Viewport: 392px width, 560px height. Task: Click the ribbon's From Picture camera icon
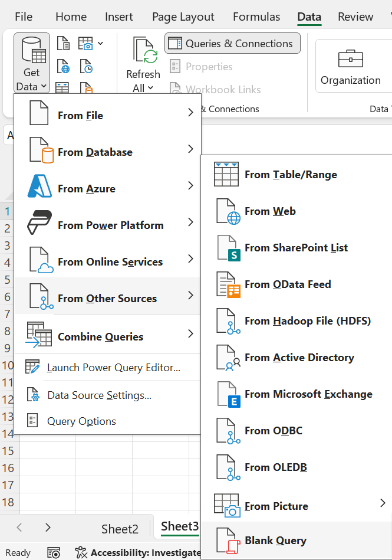tap(85, 43)
